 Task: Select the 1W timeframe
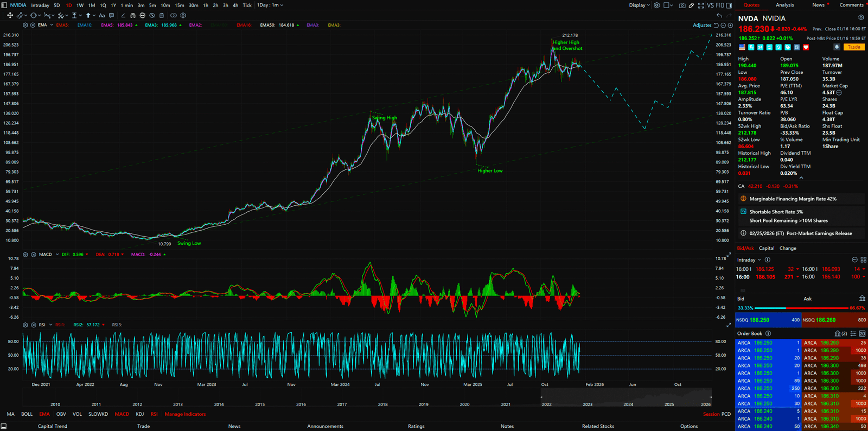click(80, 5)
